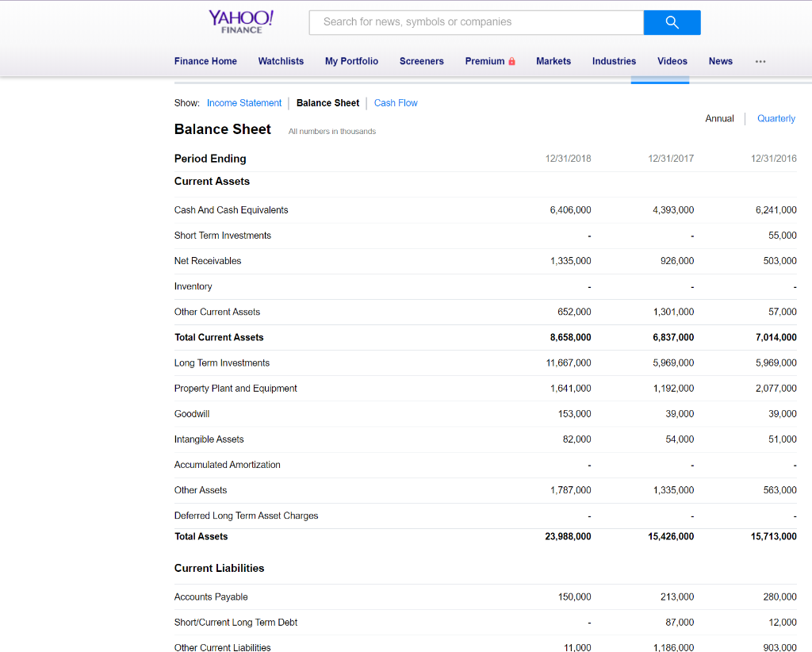Click the Current Assets heading

pyautogui.click(x=212, y=182)
